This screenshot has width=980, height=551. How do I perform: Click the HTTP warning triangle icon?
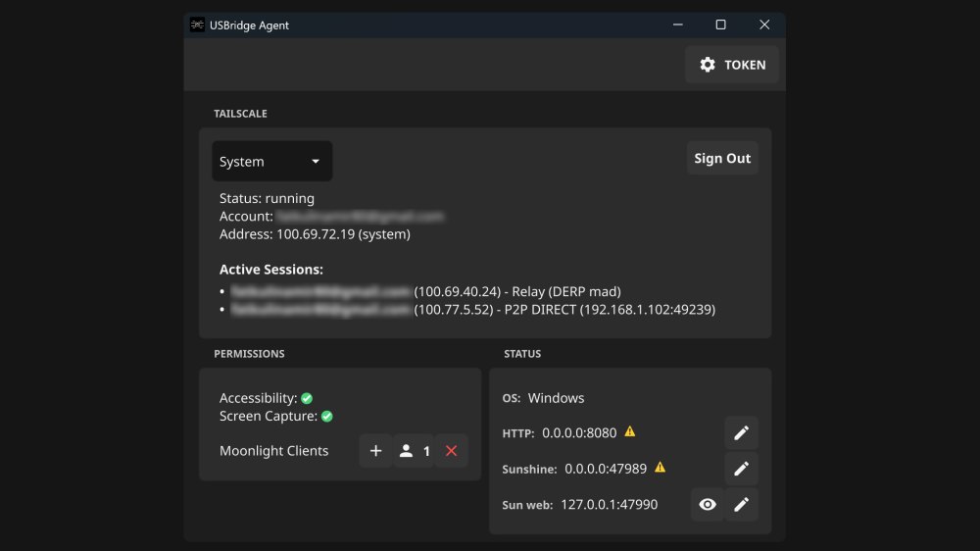tap(630, 431)
